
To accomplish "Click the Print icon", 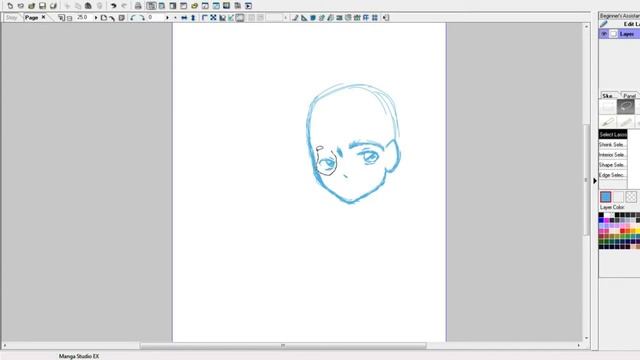I will 138,6.
